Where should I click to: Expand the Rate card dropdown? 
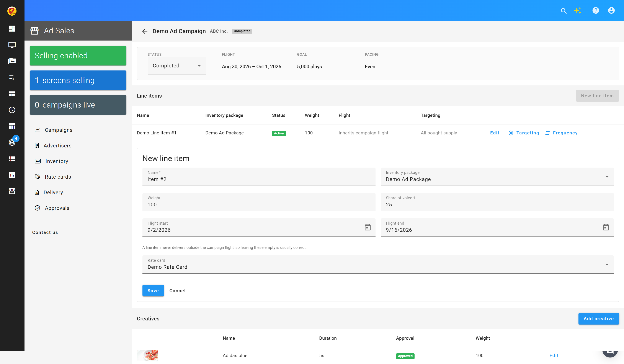[x=378, y=264]
